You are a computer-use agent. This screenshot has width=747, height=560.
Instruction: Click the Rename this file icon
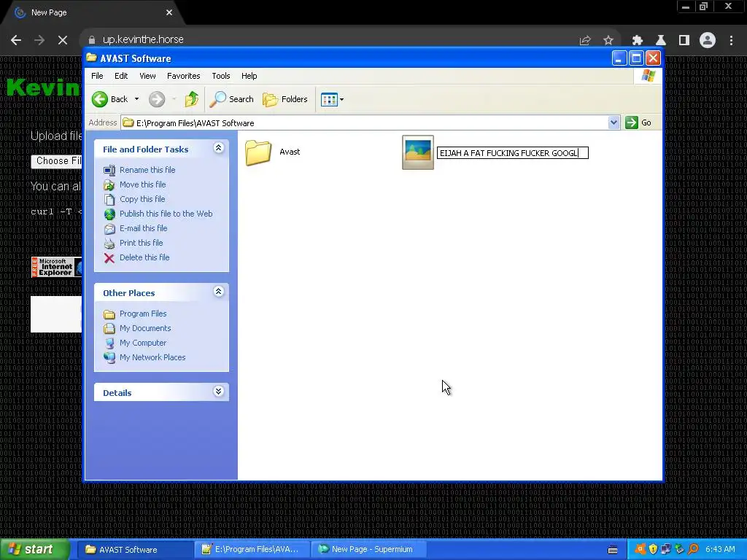pos(109,170)
